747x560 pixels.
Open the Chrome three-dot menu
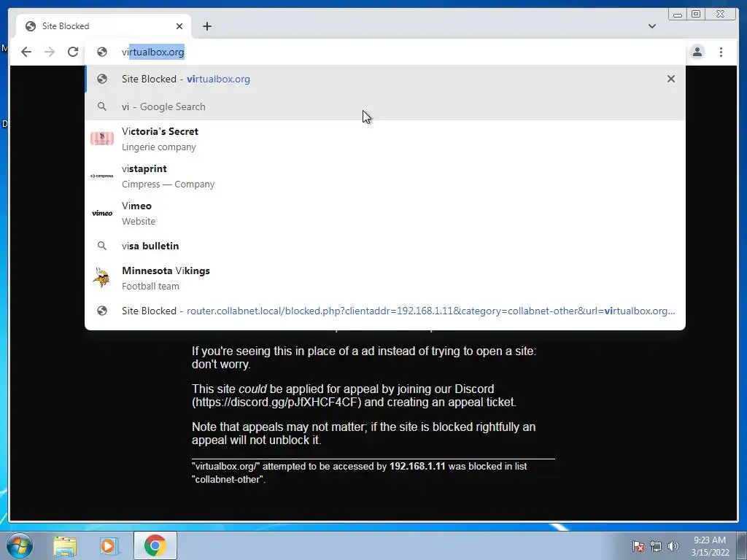point(721,52)
